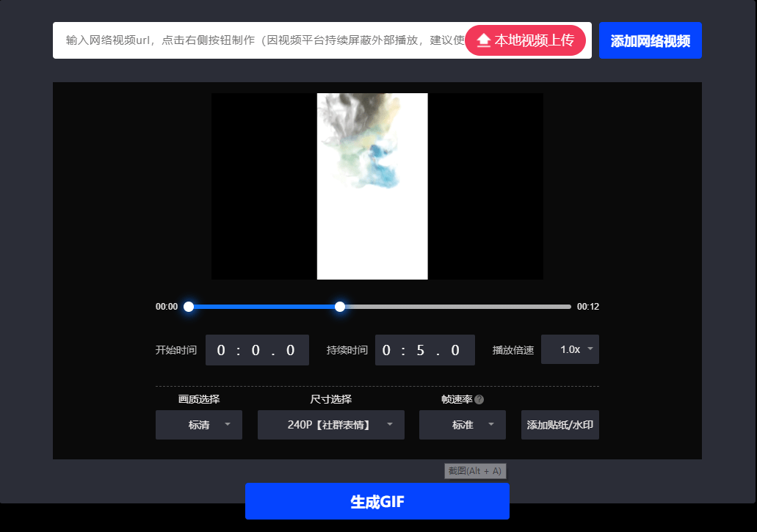757x532 pixels.
Task: Click the upload icon on 本地视频上传 button
Action: [x=482, y=40]
